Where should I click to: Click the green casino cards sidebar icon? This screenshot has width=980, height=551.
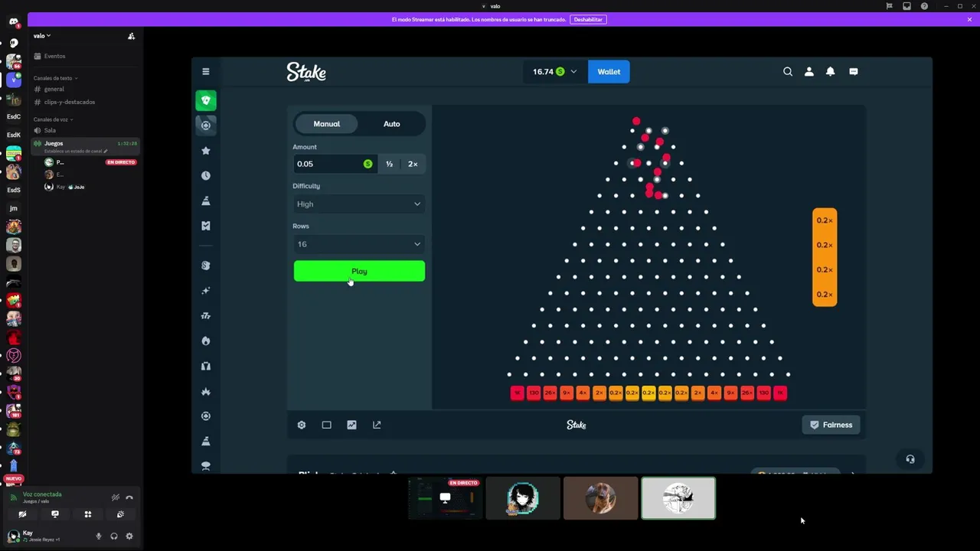pyautogui.click(x=205, y=100)
